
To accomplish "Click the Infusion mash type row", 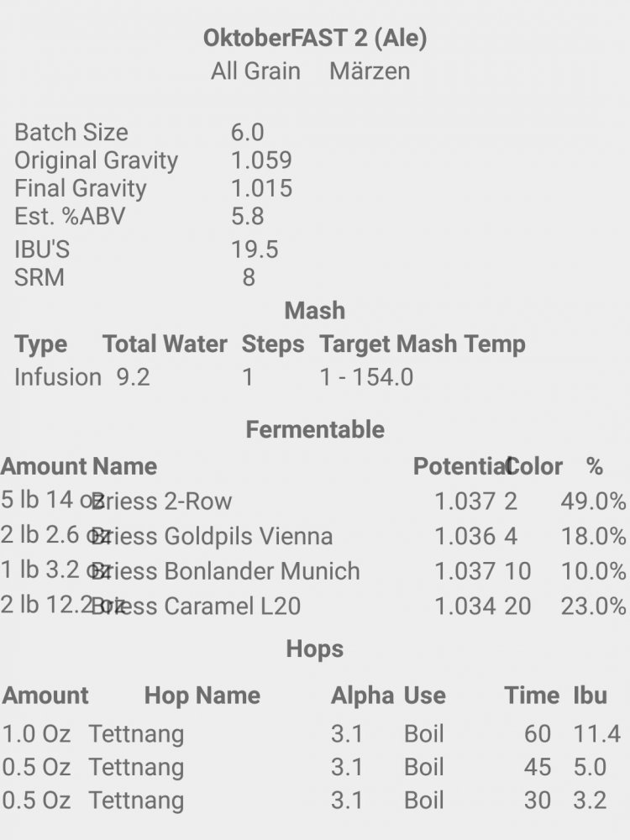I will pyautogui.click(x=214, y=377).
